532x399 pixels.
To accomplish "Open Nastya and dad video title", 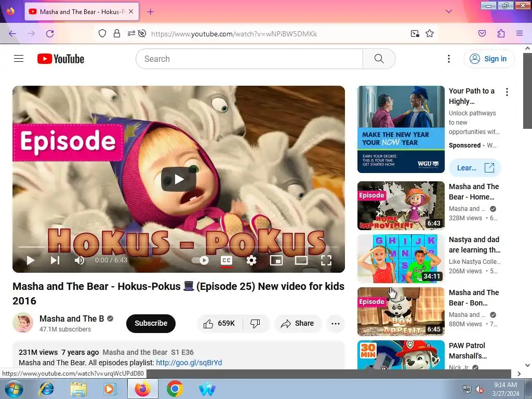I will (474, 245).
